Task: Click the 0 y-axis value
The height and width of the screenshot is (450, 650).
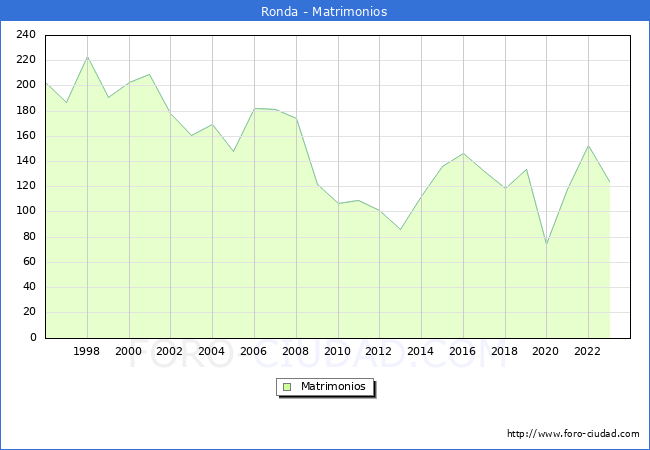Action: click(x=33, y=338)
